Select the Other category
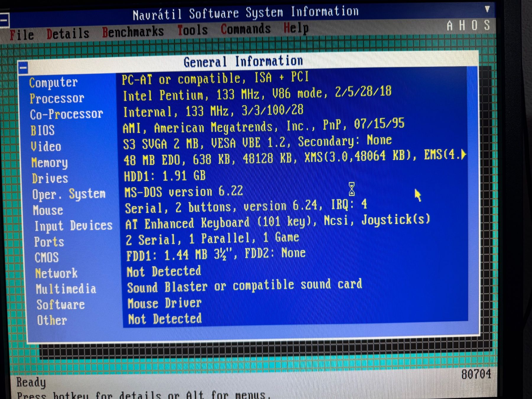Screen dimensions: 532x399 pyautogui.click(x=52, y=320)
